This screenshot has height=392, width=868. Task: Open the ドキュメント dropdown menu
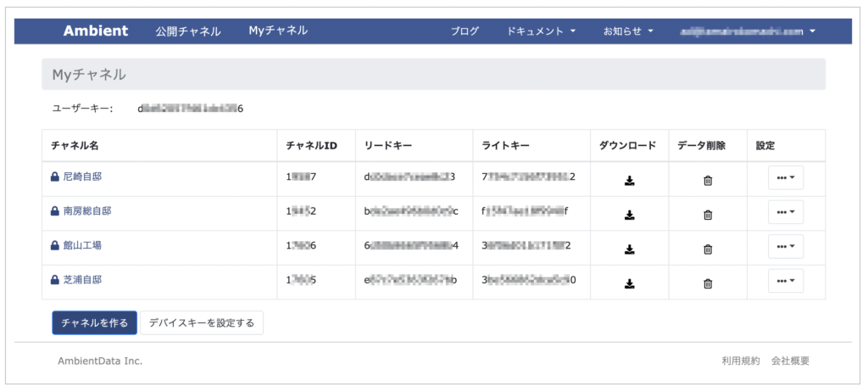[541, 31]
